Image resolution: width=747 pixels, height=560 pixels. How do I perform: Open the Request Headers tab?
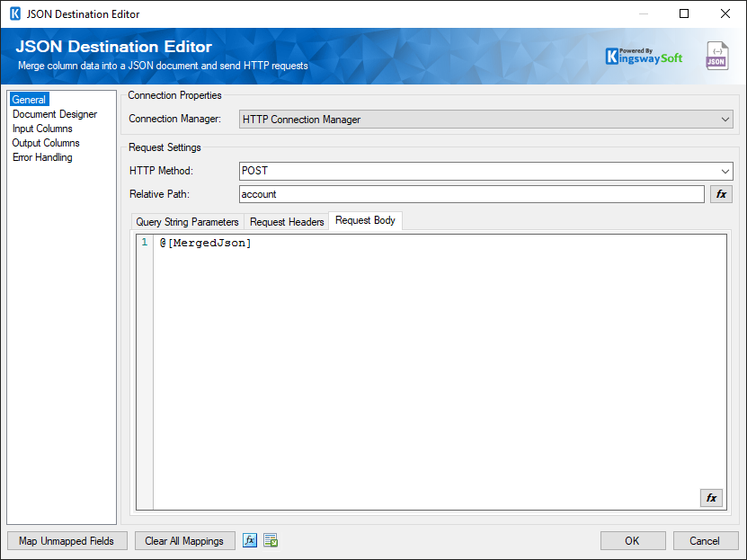point(286,221)
